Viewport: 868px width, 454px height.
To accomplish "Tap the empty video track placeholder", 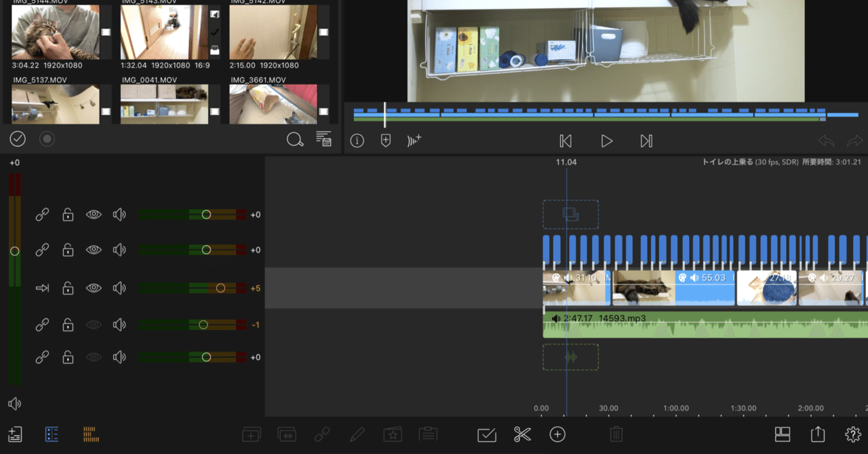I will point(570,214).
